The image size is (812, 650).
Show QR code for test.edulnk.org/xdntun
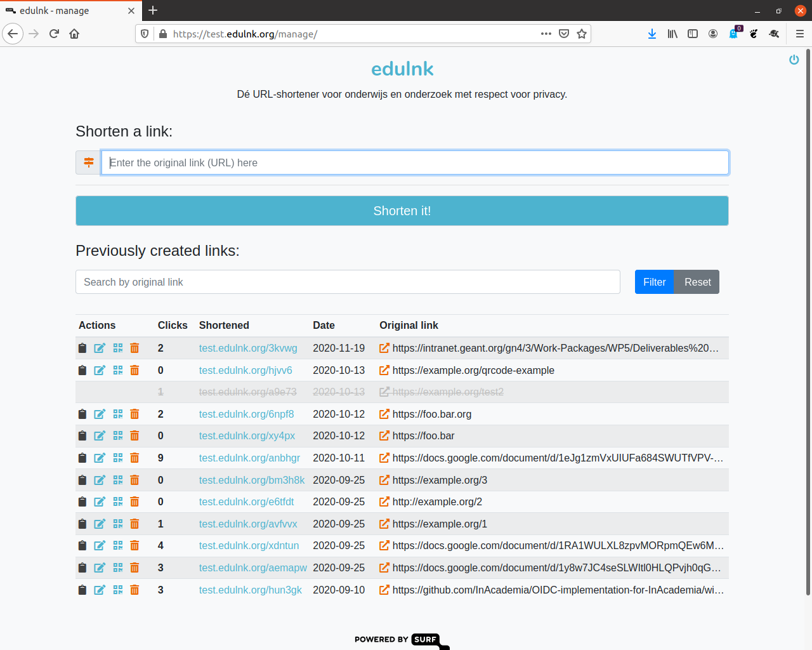coord(118,545)
